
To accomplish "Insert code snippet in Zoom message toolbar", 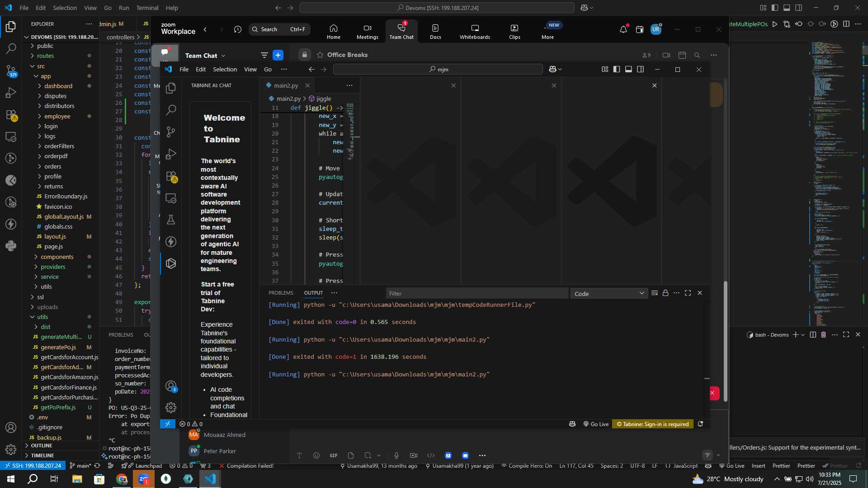I will [431, 455].
